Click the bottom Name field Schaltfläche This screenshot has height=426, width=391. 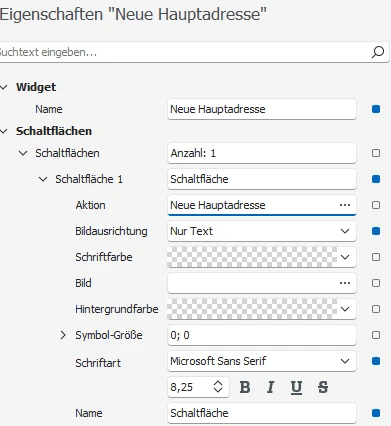262,413
